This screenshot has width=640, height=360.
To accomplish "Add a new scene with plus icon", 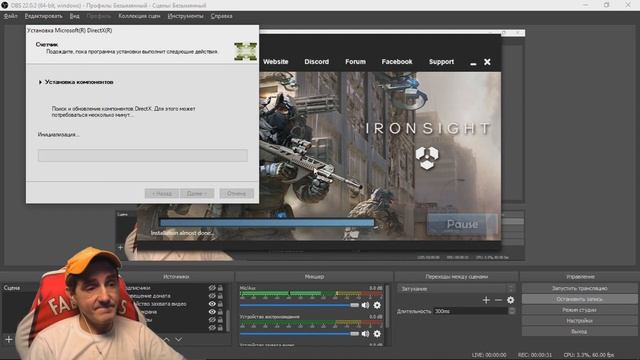I will click(9, 339).
